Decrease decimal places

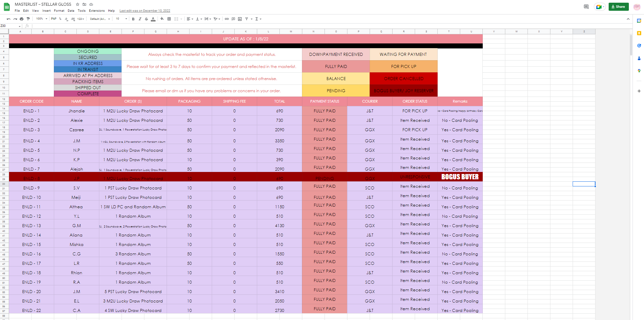tap(66, 19)
